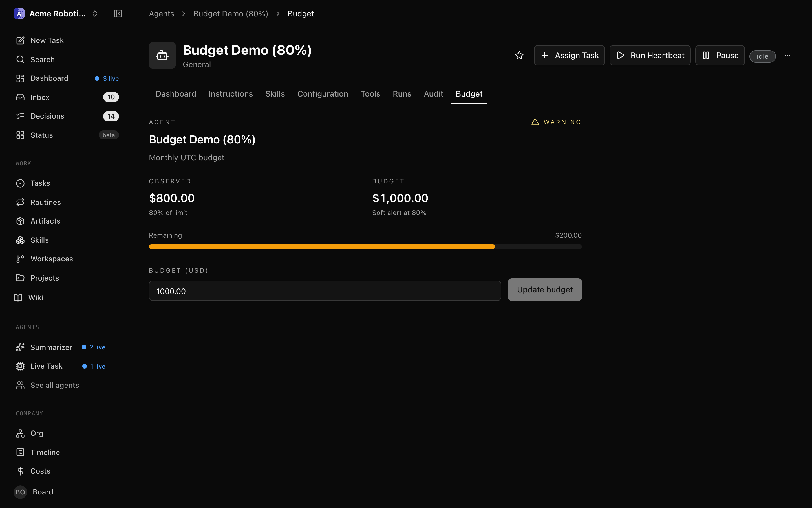Switch to the Runs tab

pyautogui.click(x=402, y=94)
